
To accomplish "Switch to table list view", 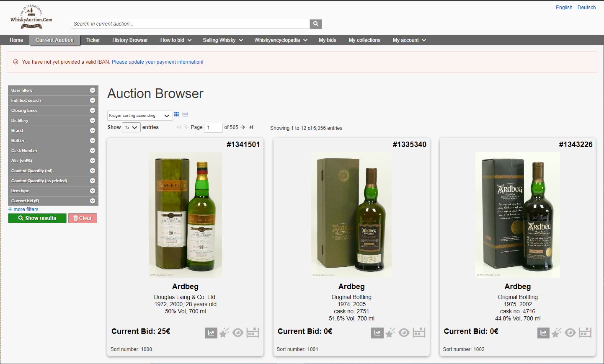I will [x=185, y=114].
